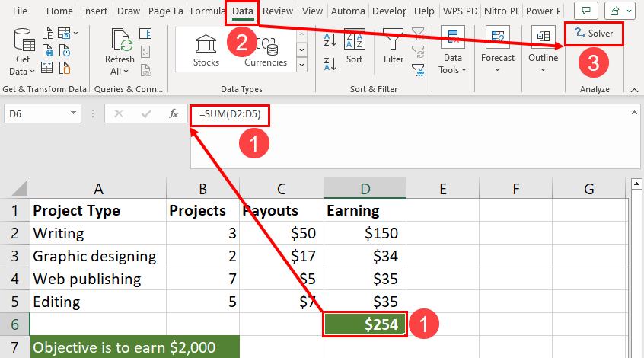Open the Data Tools dropdown
644x358 pixels.
click(x=453, y=51)
